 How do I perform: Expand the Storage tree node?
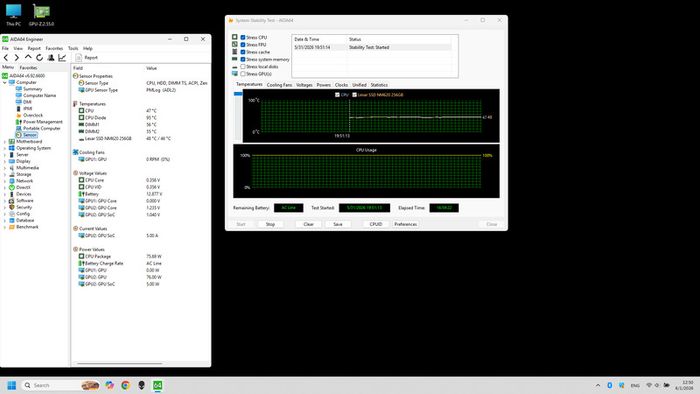(x=5, y=174)
